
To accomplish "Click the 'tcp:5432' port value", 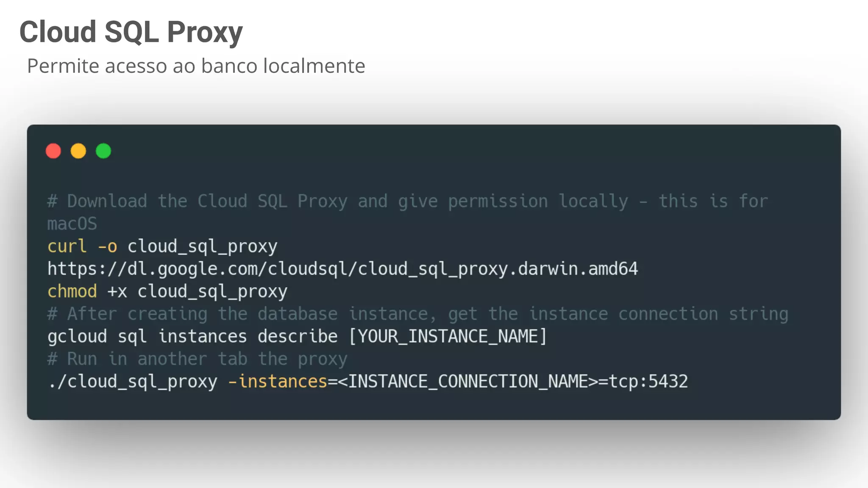I will tap(648, 382).
